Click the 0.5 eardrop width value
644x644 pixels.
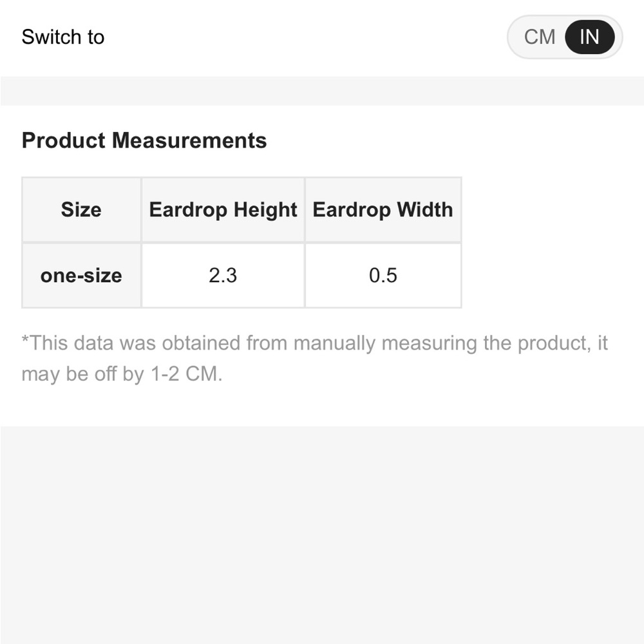[383, 276]
